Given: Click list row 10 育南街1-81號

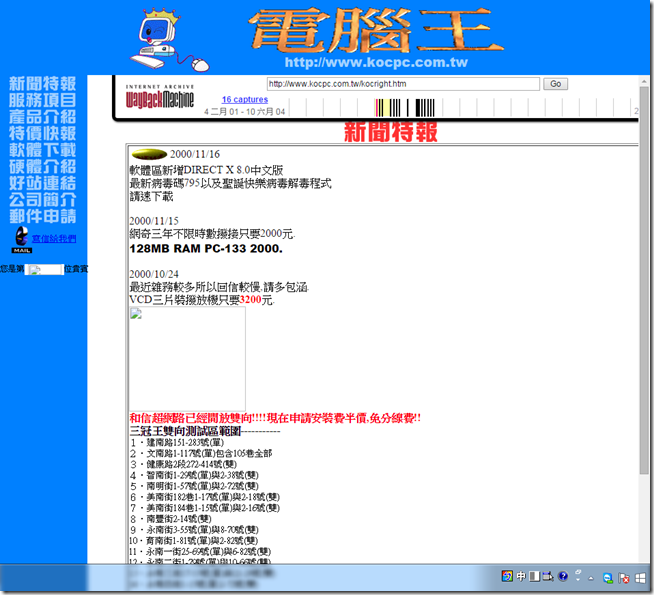Looking at the screenshot, I should (194, 541).
